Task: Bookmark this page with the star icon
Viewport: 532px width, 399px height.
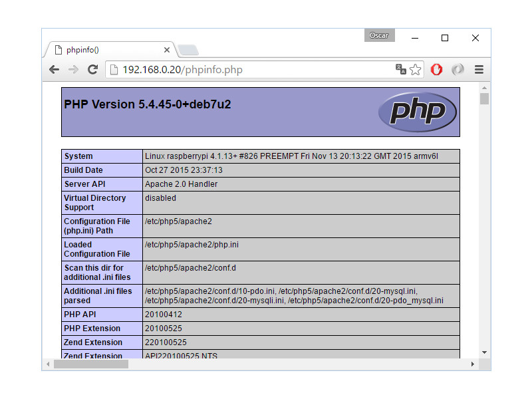Action: coord(415,70)
